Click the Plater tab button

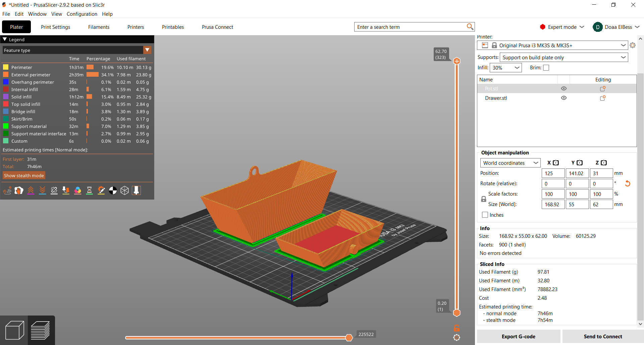click(x=16, y=27)
